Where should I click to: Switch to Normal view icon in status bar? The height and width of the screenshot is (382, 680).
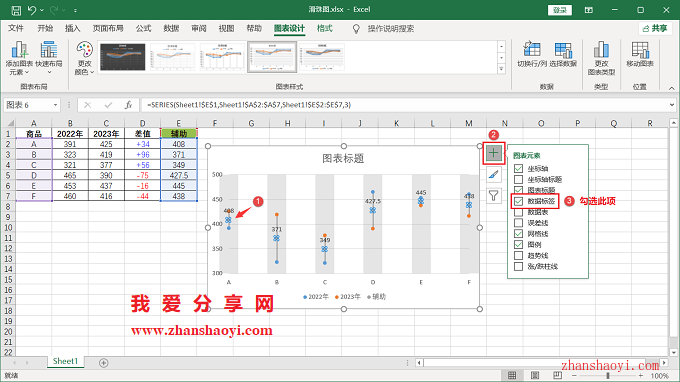pyautogui.click(x=512, y=375)
